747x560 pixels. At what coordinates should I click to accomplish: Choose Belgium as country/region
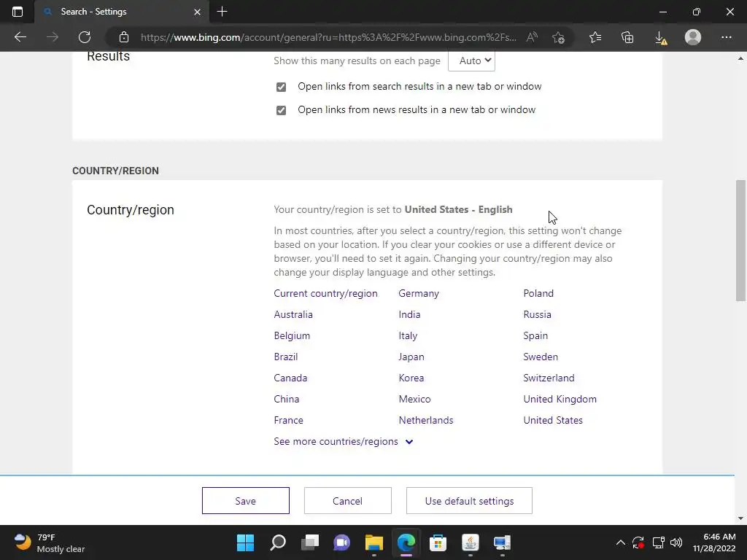(x=292, y=335)
